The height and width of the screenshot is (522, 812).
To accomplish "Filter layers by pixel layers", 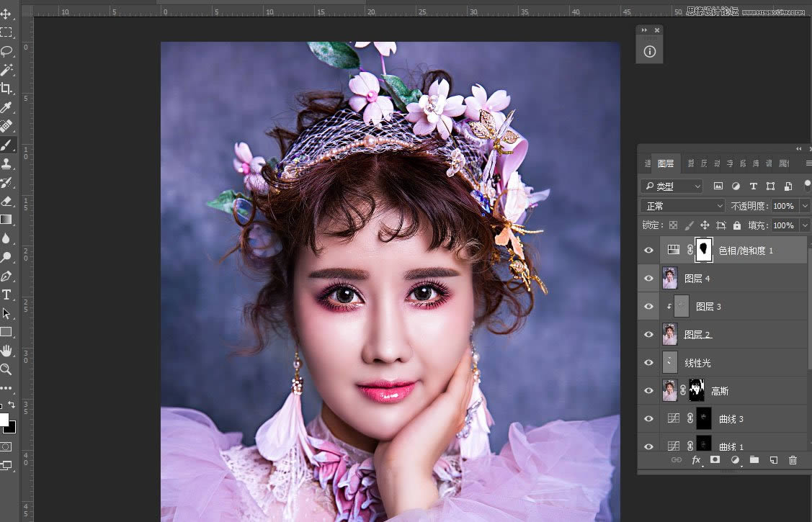I will click(718, 186).
